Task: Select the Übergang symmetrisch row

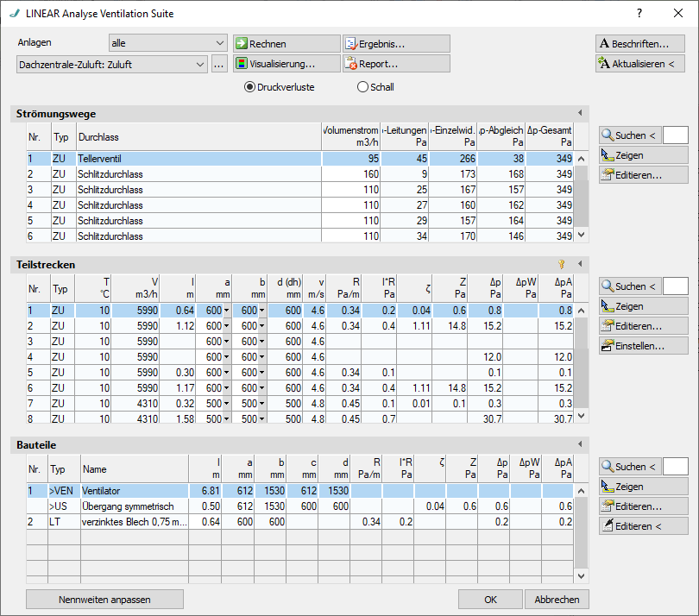Action: [300, 506]
